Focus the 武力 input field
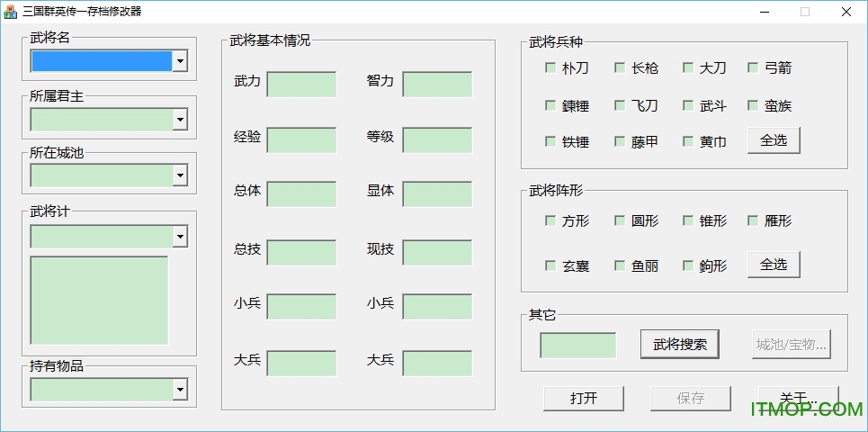The height and width of the screenshot is (432, 868). (x=301, y=85)
